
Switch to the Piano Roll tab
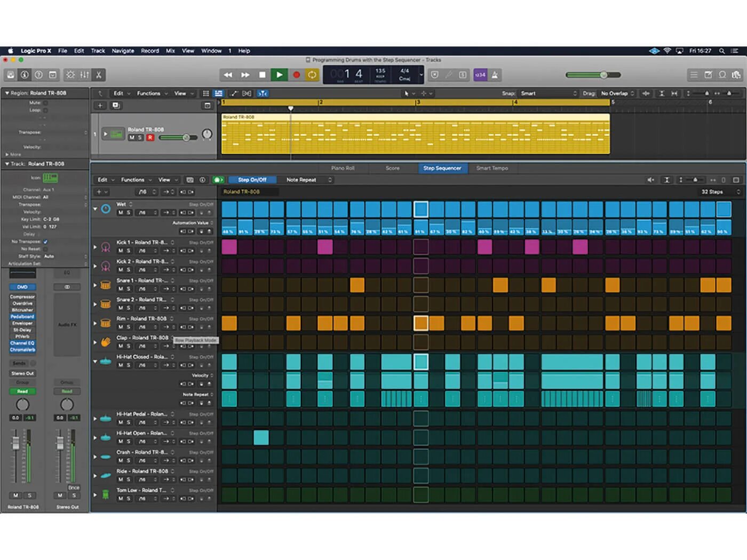(x=343, y=168)
